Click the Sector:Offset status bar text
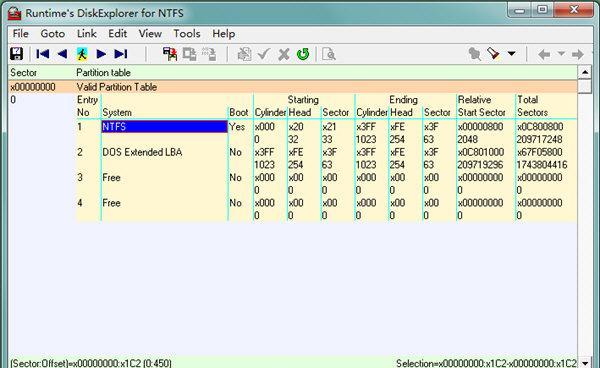 (91, 363)
